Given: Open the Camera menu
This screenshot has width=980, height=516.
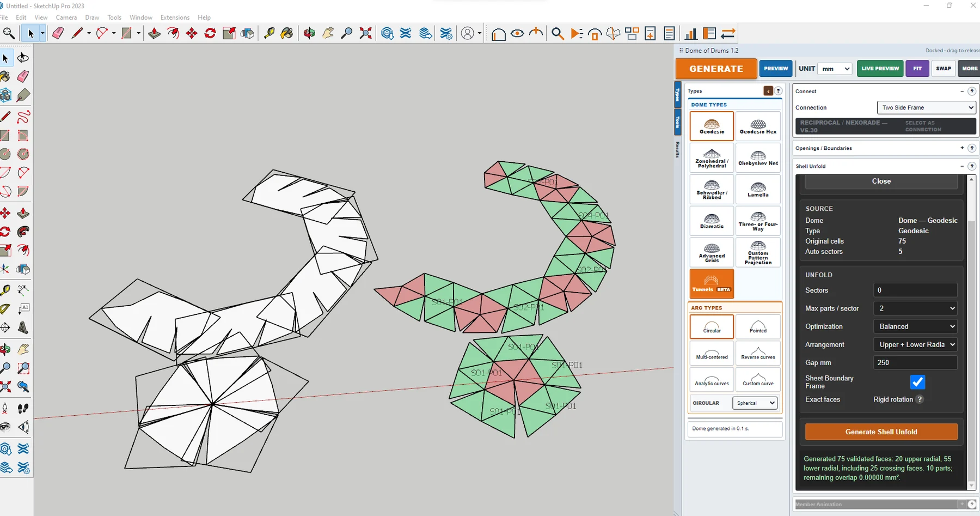Looking at the screenshot, I should tap(66, 17).
